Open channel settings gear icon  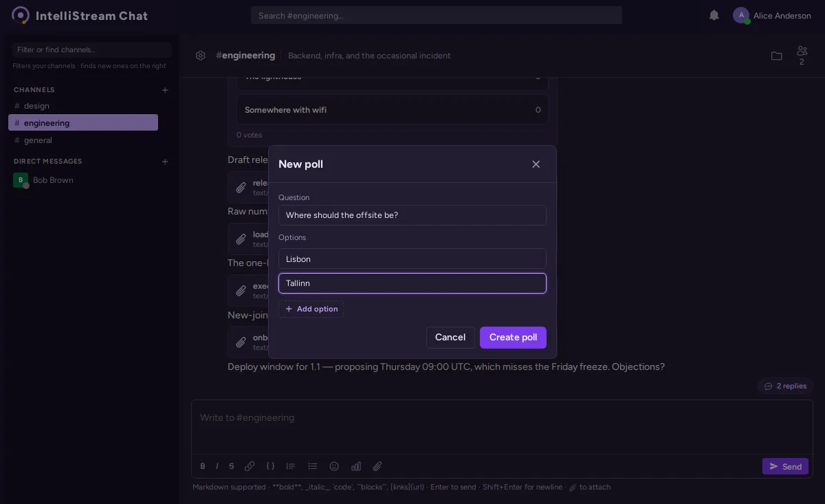pos(201,56)
